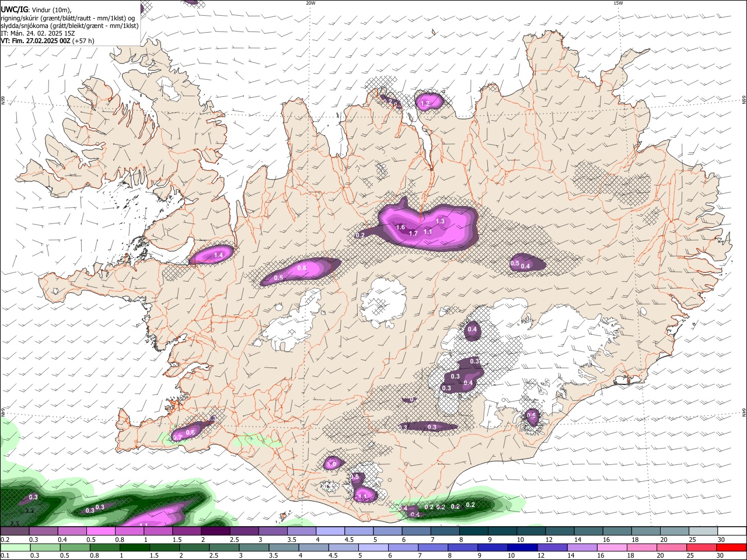The width and height of the screenshot is (747, 560).
Task: Click the "0.8" snowfall value on the map
Action: [302, 268]
